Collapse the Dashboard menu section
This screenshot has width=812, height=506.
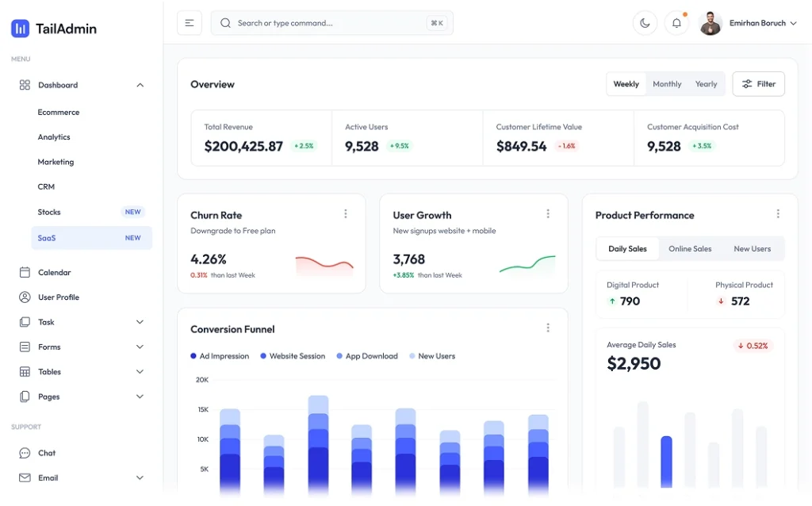coord(140,85)
